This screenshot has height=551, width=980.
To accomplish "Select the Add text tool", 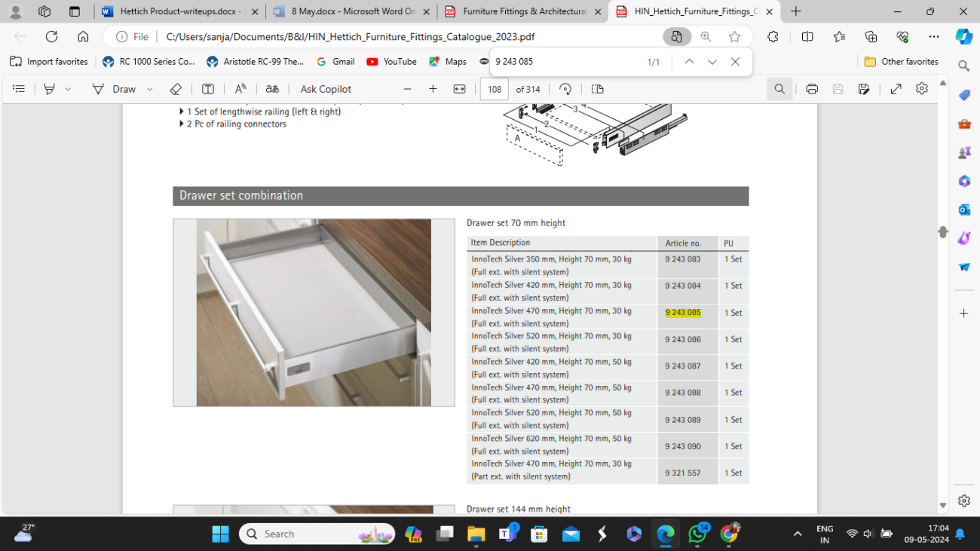I will click(x=208, y=89).
